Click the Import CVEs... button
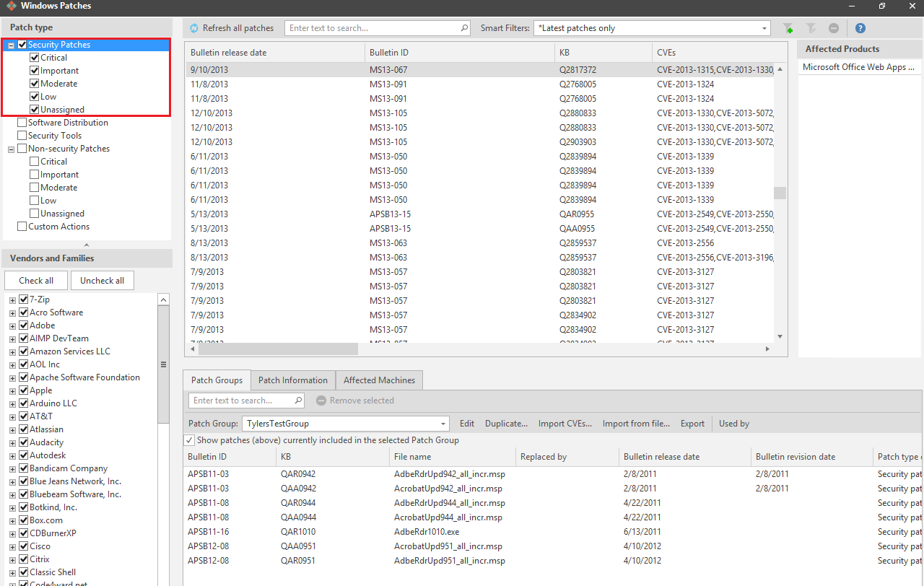The image size is (924, 586). [x=565, y=424]
